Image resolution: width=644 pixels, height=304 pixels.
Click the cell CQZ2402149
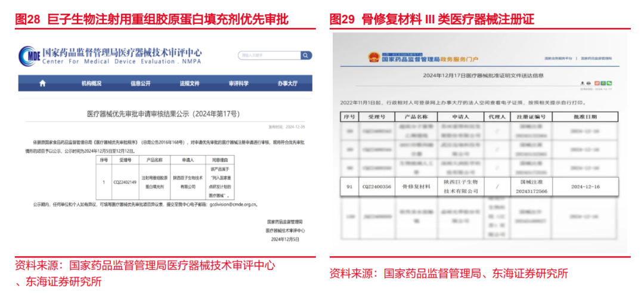[125, 182]
